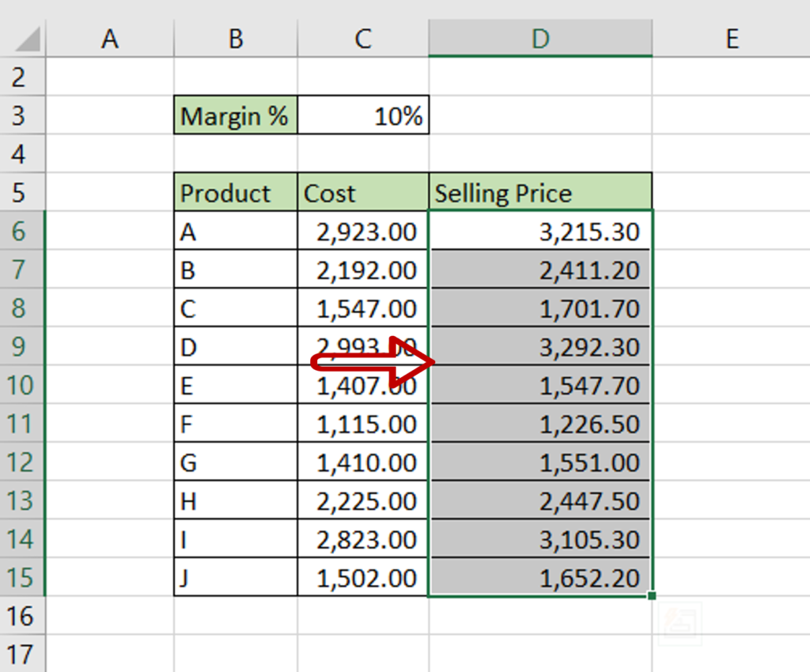Screen dimensions: 810x672
Task: Select row header 6
Action: [22, 231]
